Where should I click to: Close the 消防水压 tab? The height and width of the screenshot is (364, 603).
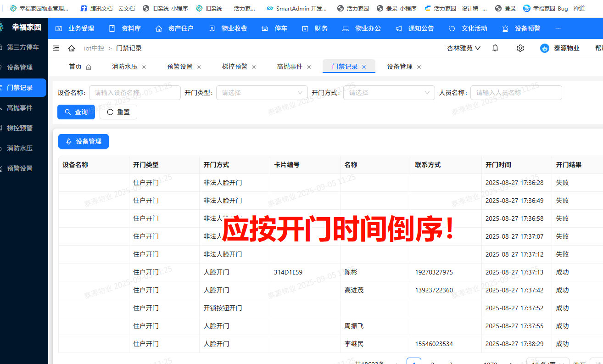[144, 67]
